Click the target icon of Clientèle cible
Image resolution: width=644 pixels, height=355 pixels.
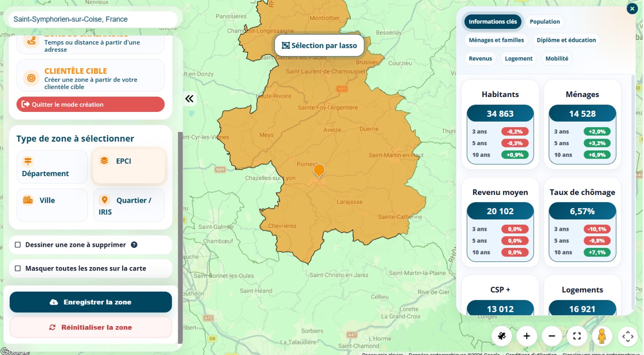[31, 78]
